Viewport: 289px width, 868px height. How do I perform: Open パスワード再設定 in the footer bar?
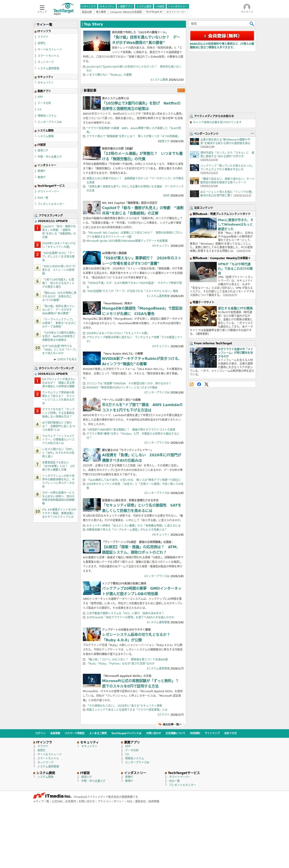(75, 733)
